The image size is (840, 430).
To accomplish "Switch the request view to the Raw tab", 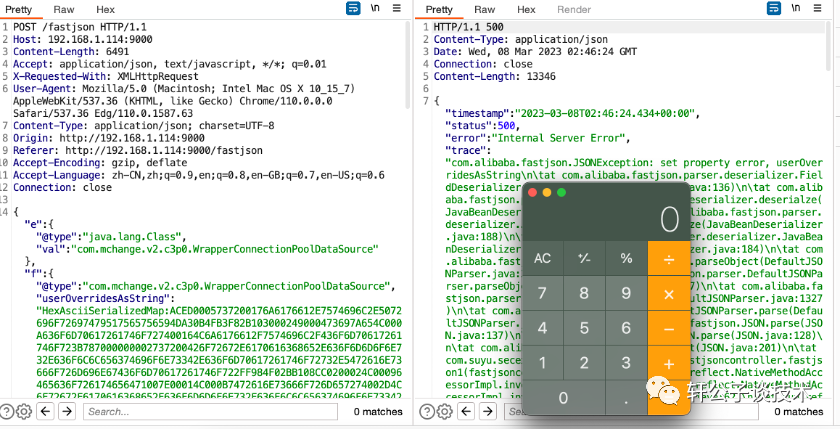I will (64, 10).
